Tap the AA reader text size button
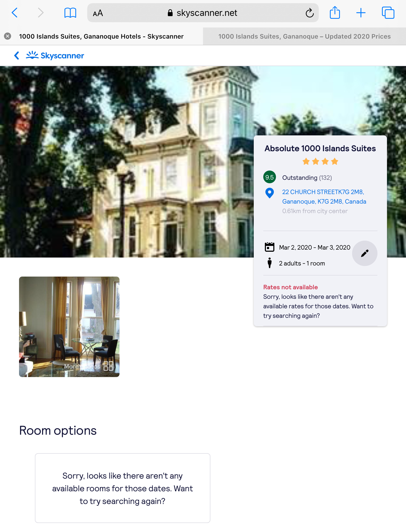Screen dimensions: 406x532 pos(98,13)
